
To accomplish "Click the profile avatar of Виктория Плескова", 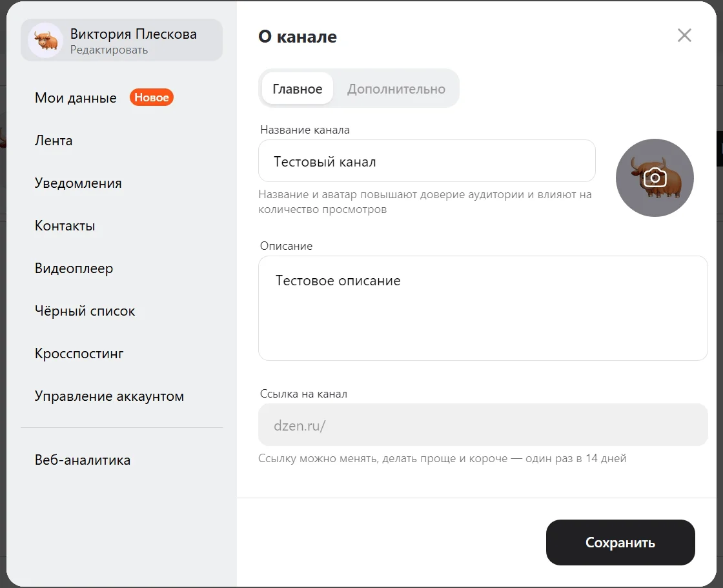I will 45,40.
